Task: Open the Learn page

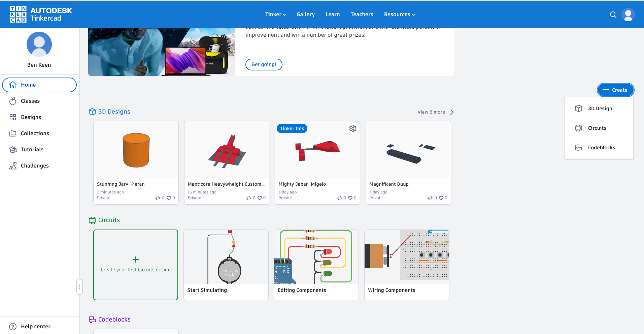Action: [x=333, y=14]
